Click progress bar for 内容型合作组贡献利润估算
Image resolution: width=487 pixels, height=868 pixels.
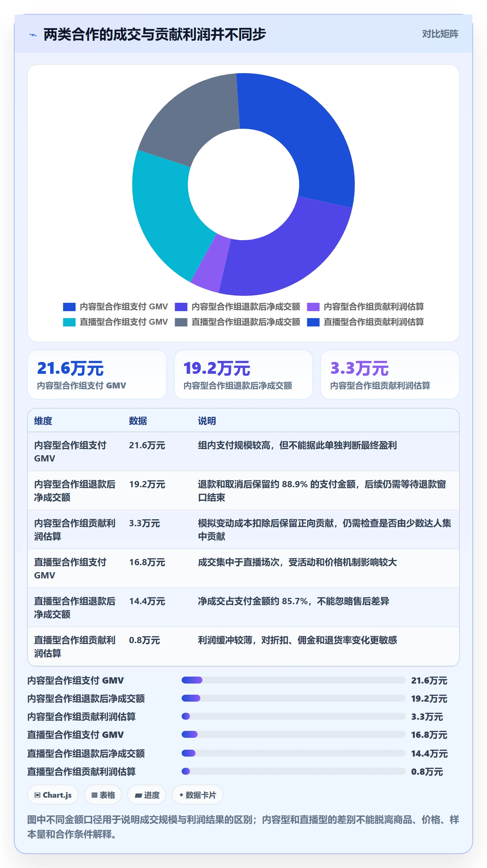click(293, 716)
